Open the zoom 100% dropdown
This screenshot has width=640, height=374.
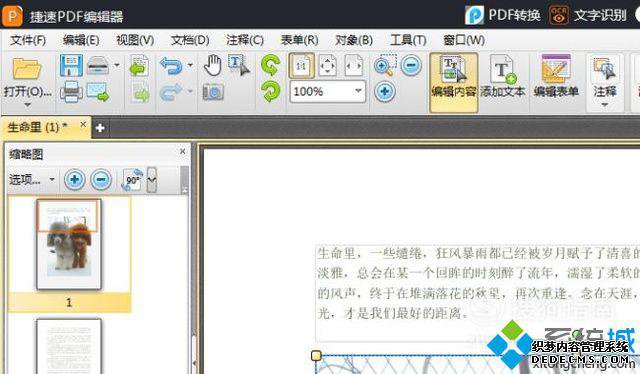(x=358, y=91)
